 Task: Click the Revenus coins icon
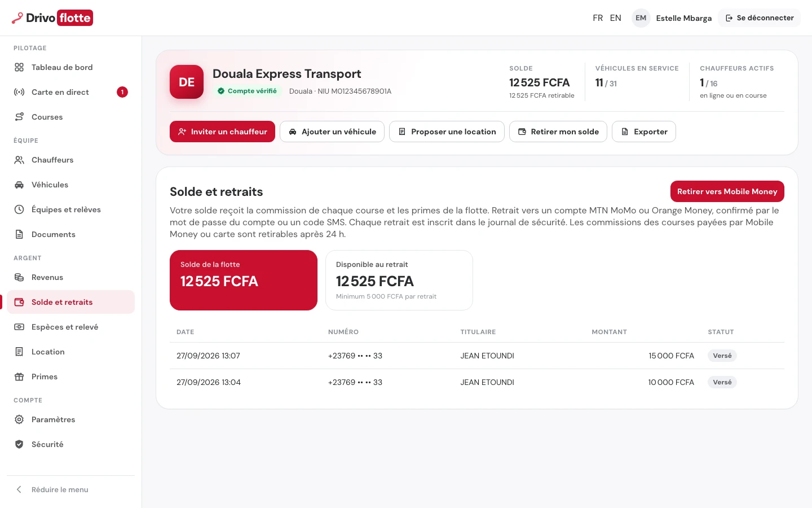click(19, 277)
